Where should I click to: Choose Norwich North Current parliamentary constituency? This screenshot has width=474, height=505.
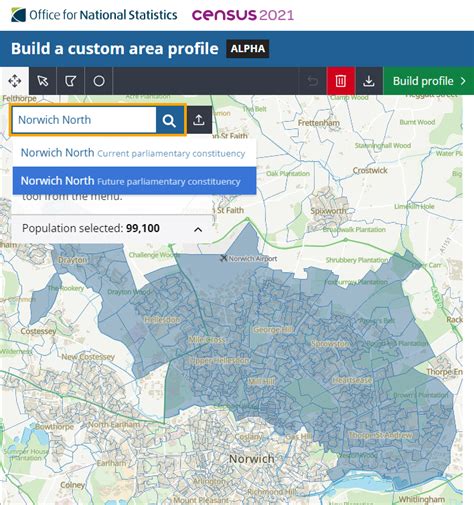pos(134,153)
